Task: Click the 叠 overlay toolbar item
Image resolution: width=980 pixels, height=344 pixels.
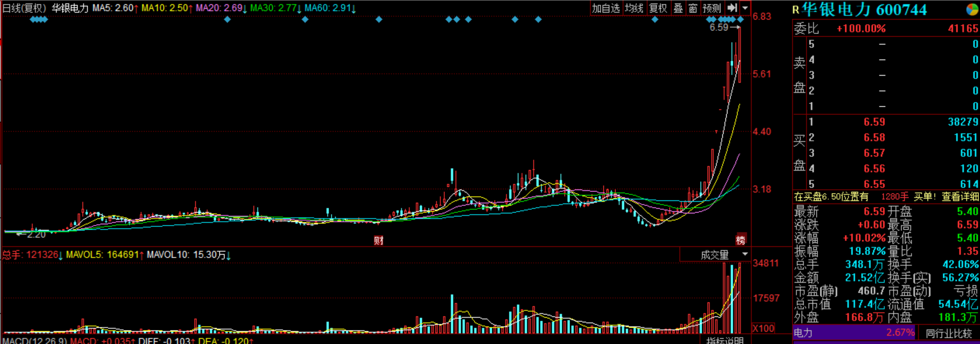Action: (x=678, y=8)
